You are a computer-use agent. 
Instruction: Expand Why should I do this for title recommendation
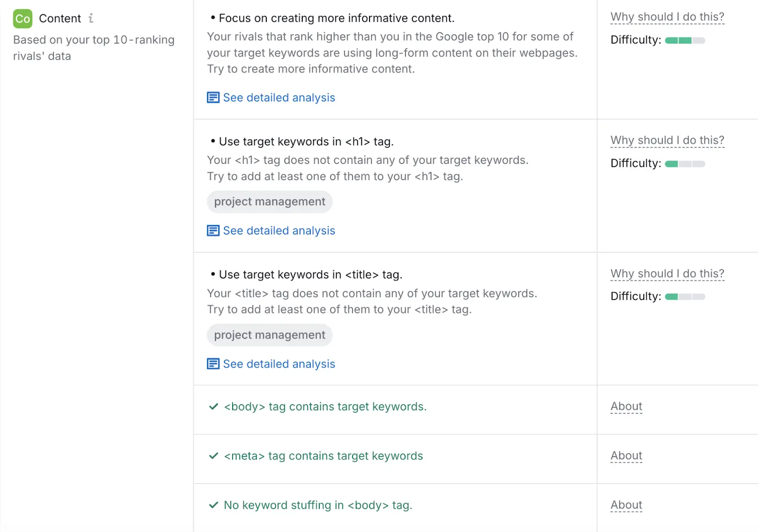667,273
